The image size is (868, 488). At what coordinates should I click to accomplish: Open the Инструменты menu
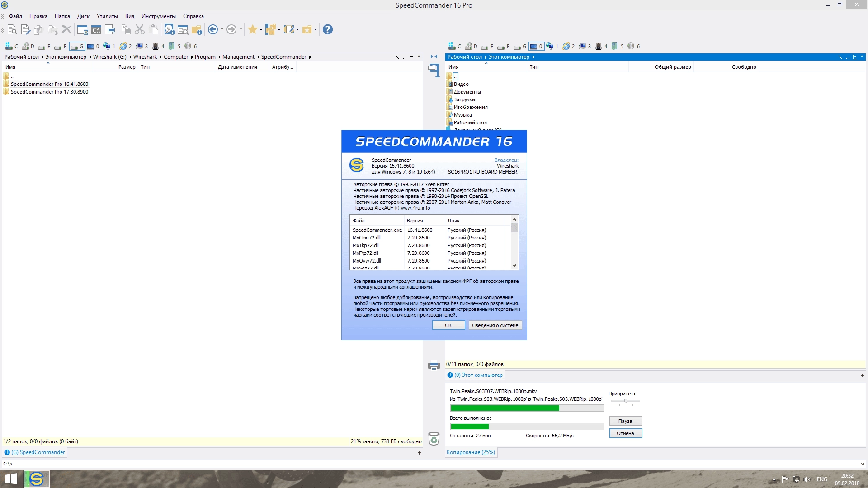coord(159,16)
